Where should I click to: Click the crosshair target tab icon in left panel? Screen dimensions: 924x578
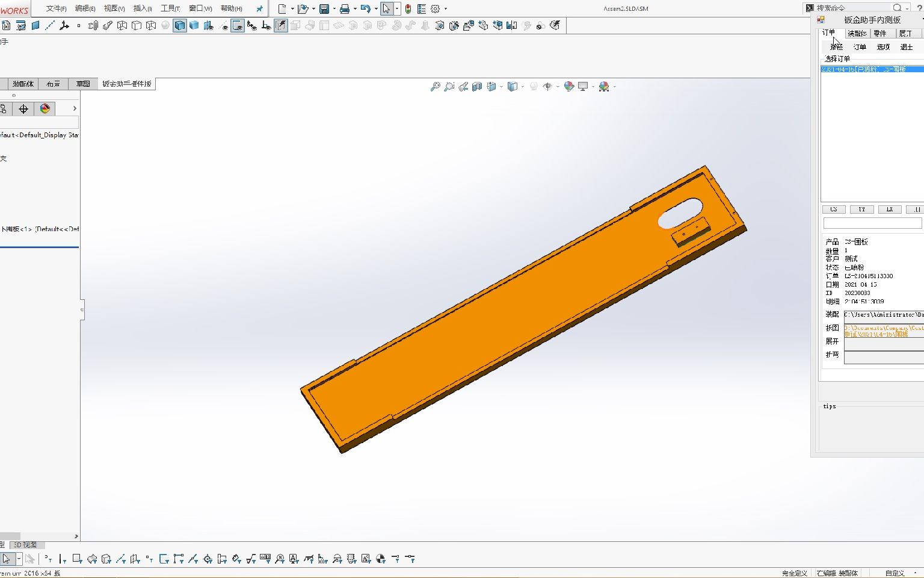coord(23,108)
